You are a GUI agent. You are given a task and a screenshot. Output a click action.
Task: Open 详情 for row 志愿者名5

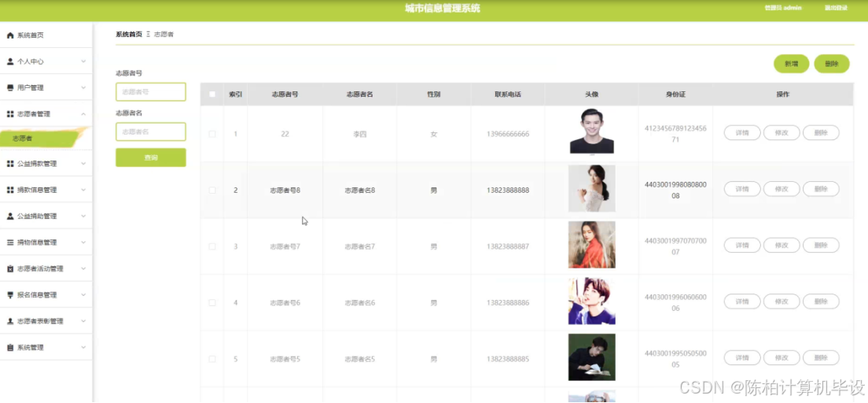point(741,358)
